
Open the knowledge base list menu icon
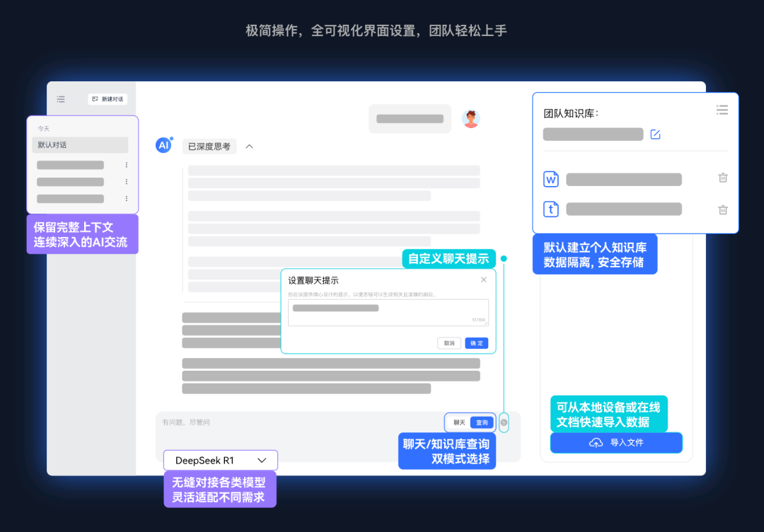point(722,110)
